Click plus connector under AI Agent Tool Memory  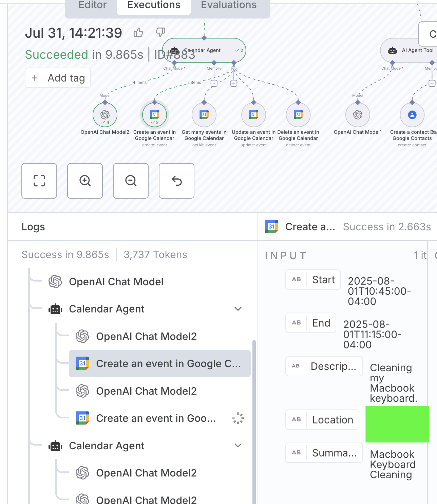432,83
